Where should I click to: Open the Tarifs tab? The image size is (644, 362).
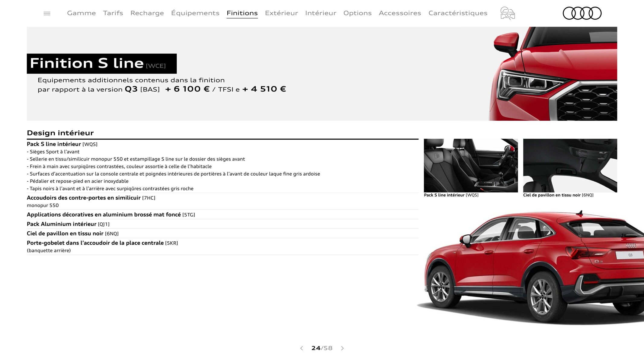(x=113, y=13)
